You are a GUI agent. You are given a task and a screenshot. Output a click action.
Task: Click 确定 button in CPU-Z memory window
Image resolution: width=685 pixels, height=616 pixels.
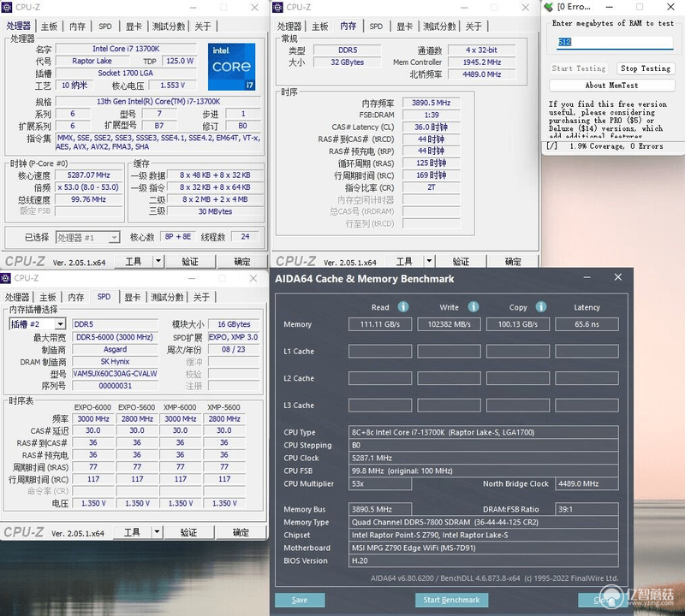(513, 262)
